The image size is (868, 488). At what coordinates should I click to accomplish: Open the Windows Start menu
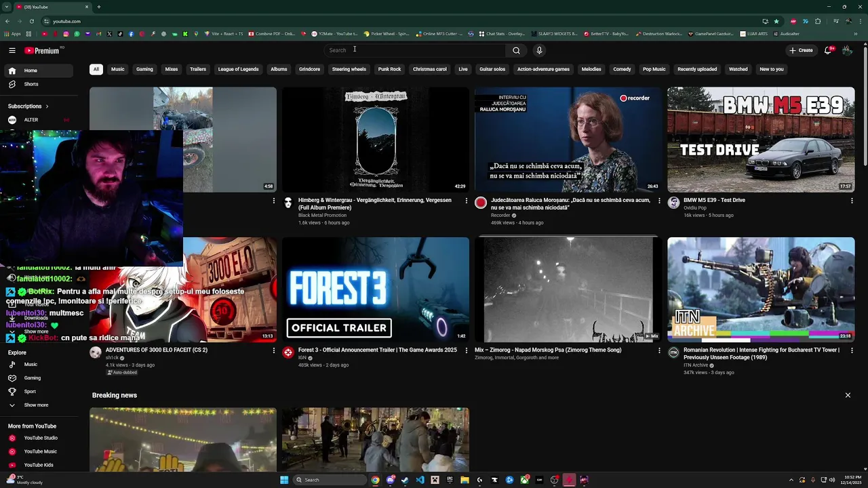click(284, 480)
